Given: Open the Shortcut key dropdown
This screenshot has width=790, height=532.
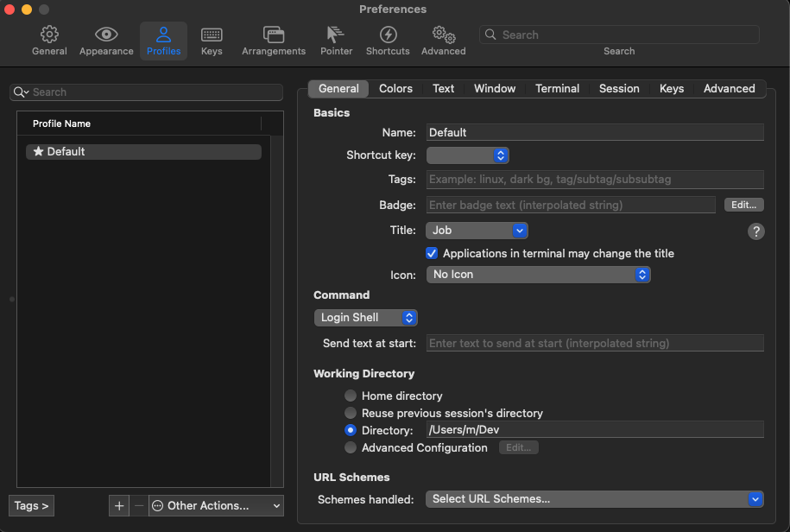Looking at the screenshot, I should 468,155.
